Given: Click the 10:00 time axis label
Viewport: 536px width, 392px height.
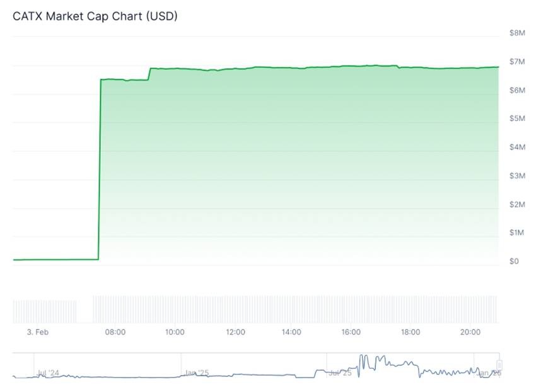Looking at the screenshot, I should click(x=175, y=332).
